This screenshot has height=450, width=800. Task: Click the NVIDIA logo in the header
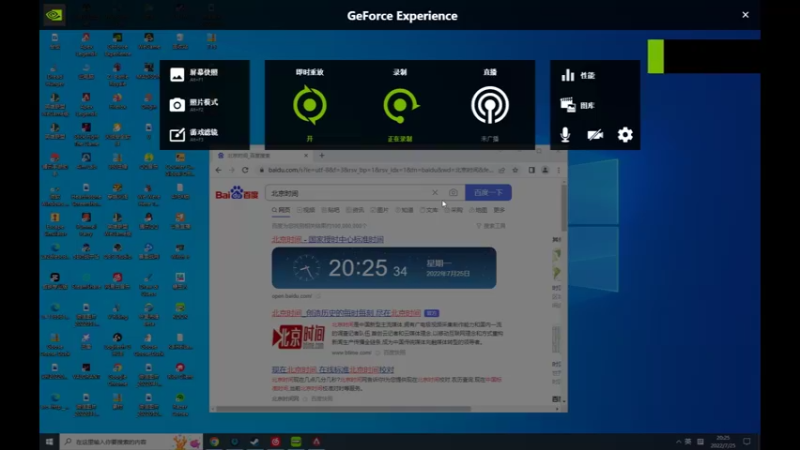pyautogui.click(x=54, y=15)
